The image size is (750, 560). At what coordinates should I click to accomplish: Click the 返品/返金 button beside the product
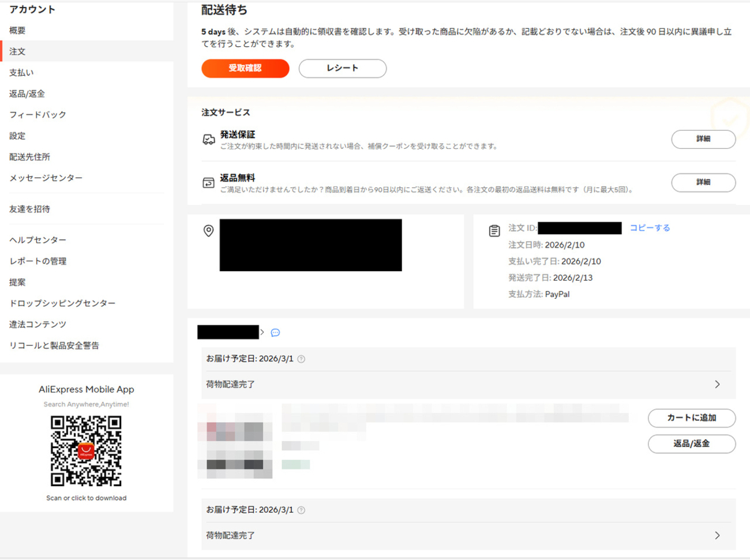point(692,444)
